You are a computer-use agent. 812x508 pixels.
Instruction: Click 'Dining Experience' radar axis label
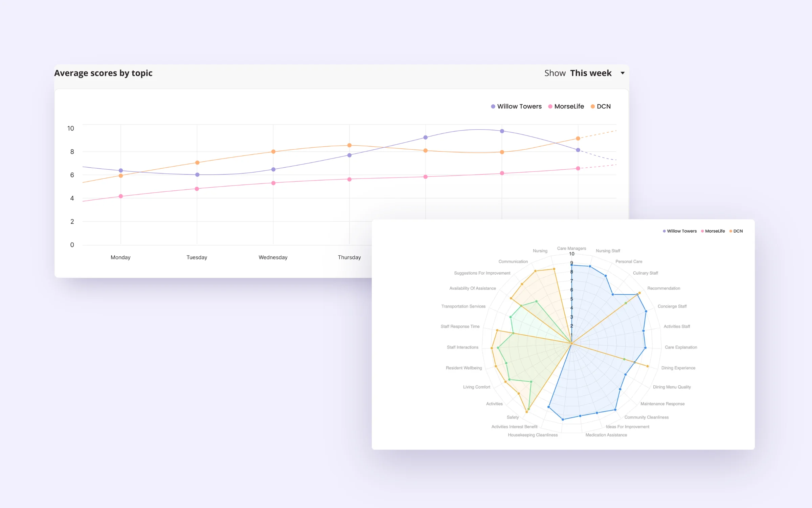pos(678,368)
